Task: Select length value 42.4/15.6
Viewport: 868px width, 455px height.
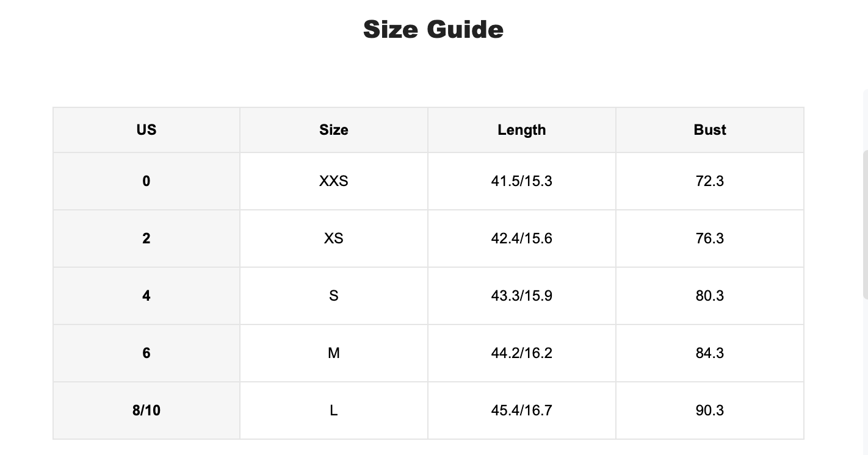Action: point(522,238)
